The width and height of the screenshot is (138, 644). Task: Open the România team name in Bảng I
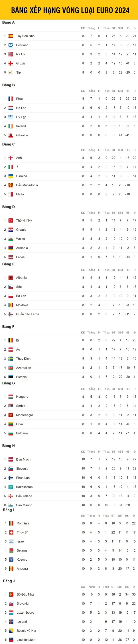[23, 524]
